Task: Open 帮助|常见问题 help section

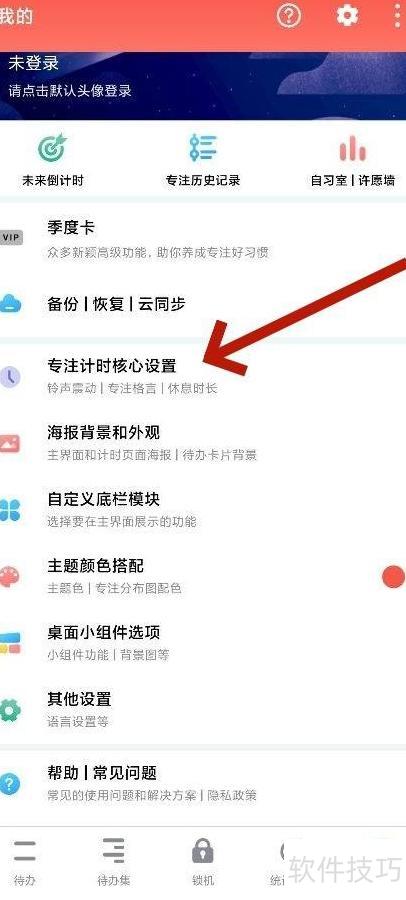Action: coord(203,783)
